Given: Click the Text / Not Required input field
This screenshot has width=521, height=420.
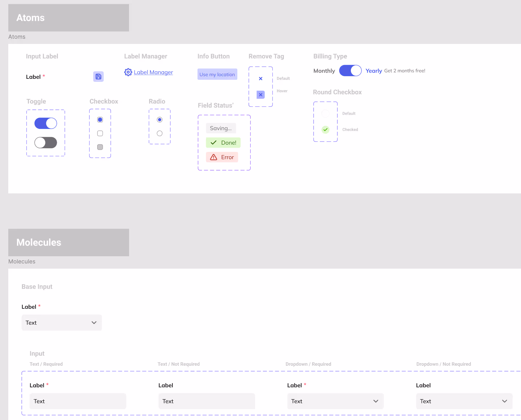Looking at the screenshot, I should click(207, 401).
